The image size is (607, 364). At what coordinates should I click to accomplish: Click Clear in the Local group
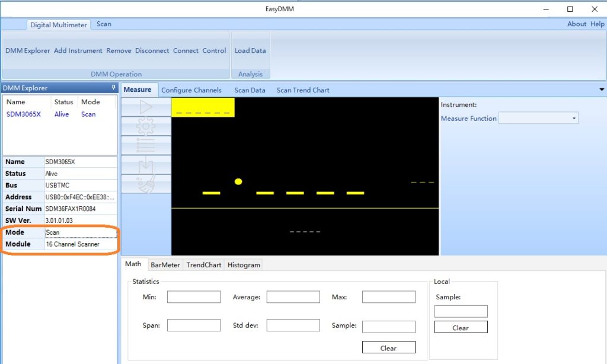[461, 327]
